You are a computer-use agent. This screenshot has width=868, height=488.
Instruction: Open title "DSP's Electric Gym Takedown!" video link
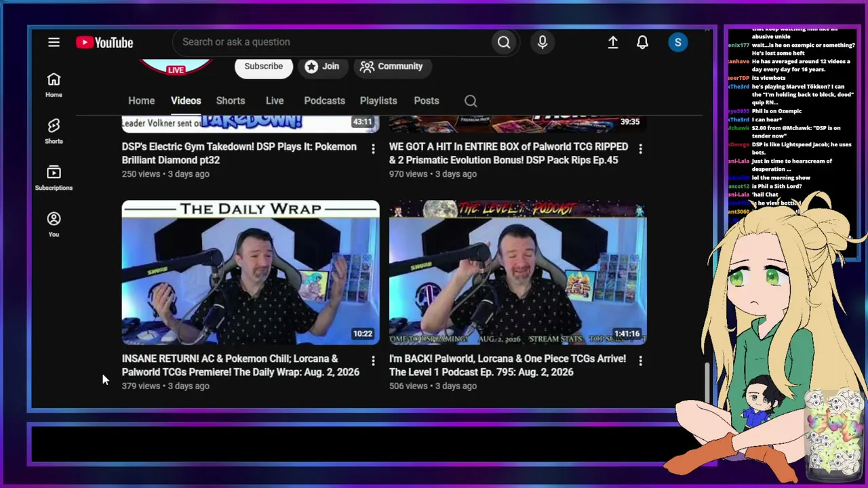click(239, 153)
